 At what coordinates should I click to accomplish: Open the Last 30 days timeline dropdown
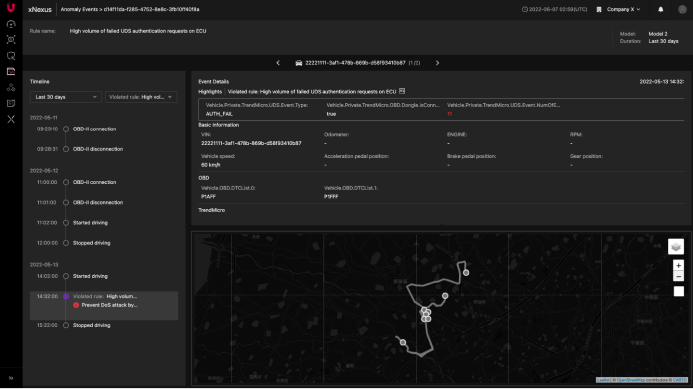(65, 97)
